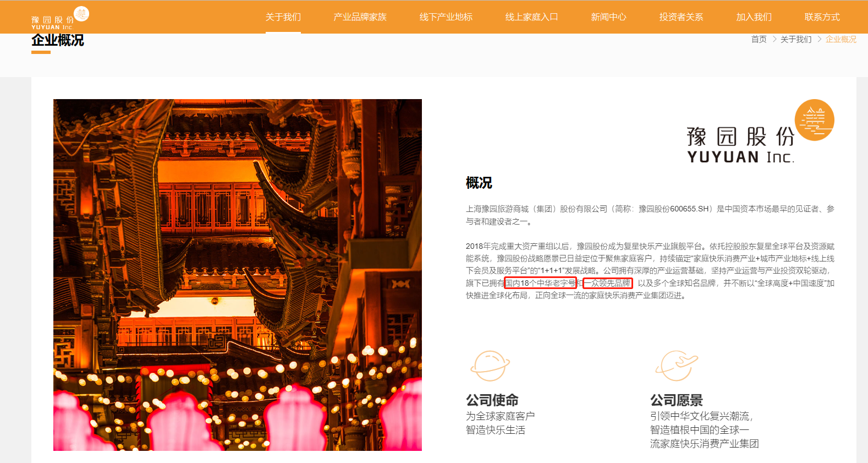
Task: Click the Yuyuan Inc. logo in header
Action: point(60,18)
